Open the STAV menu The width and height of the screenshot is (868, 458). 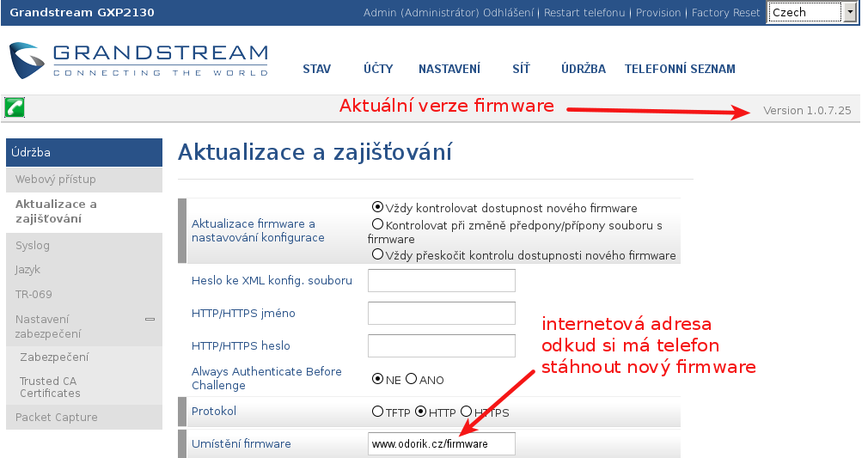316,70
